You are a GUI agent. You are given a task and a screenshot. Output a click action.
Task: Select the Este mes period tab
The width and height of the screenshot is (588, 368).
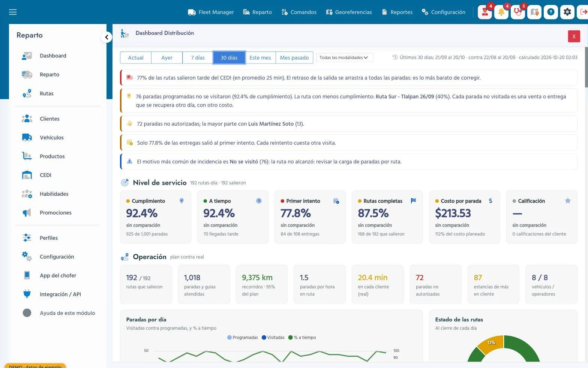[x=260, y=58]
